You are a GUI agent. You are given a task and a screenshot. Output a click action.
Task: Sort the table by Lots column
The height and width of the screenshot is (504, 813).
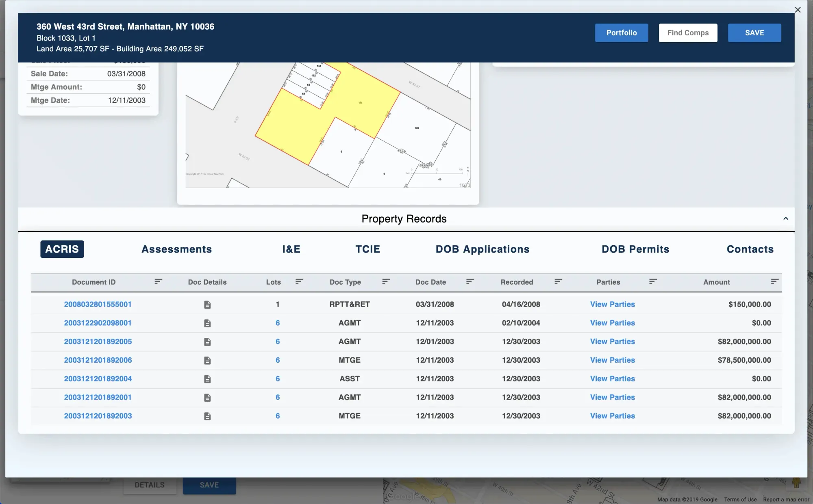[x=299, y=281]
